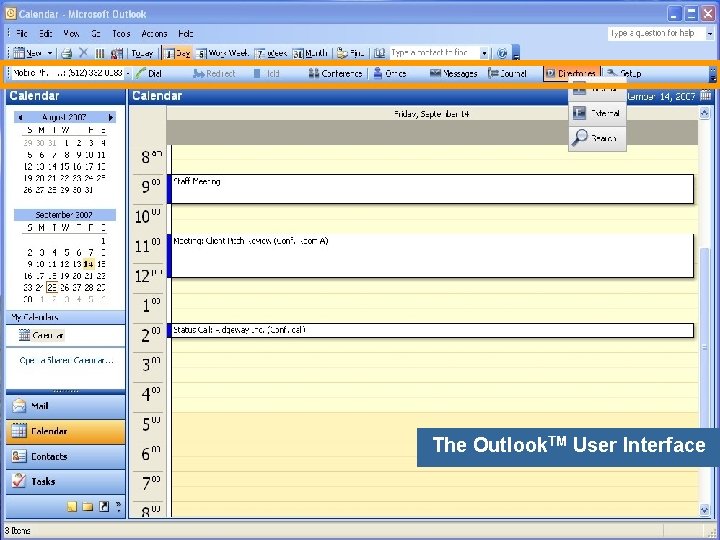
Task: Open the 11:00 Client meeting appointment
Action: (430, 256)
